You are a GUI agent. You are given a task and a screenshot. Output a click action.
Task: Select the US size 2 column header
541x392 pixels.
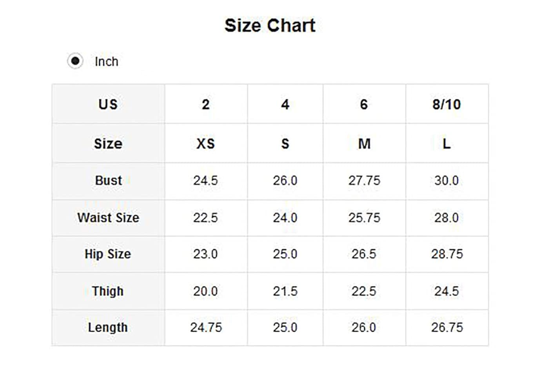pyautogui.click(x=206, y=104)
